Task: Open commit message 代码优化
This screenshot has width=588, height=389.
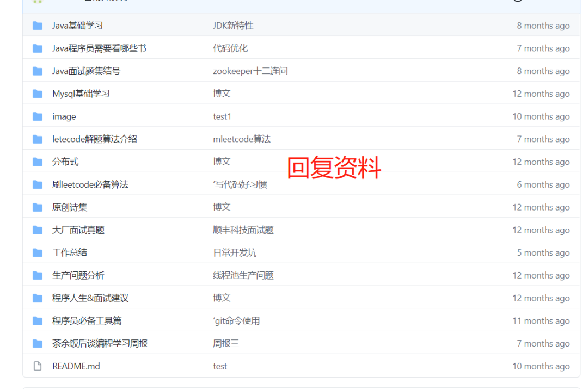Action: [x=230, y=48]
